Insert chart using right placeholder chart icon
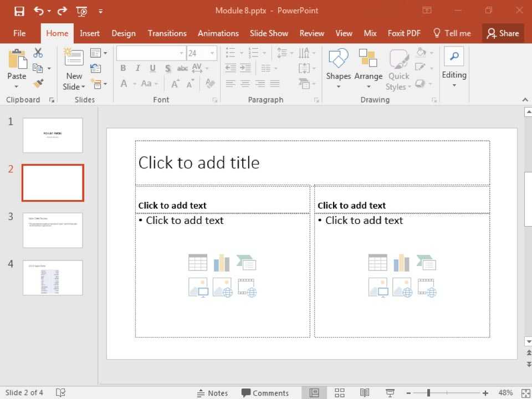This screenshot has height=399, width=532. pyautogui.click(x=402, y=263)
